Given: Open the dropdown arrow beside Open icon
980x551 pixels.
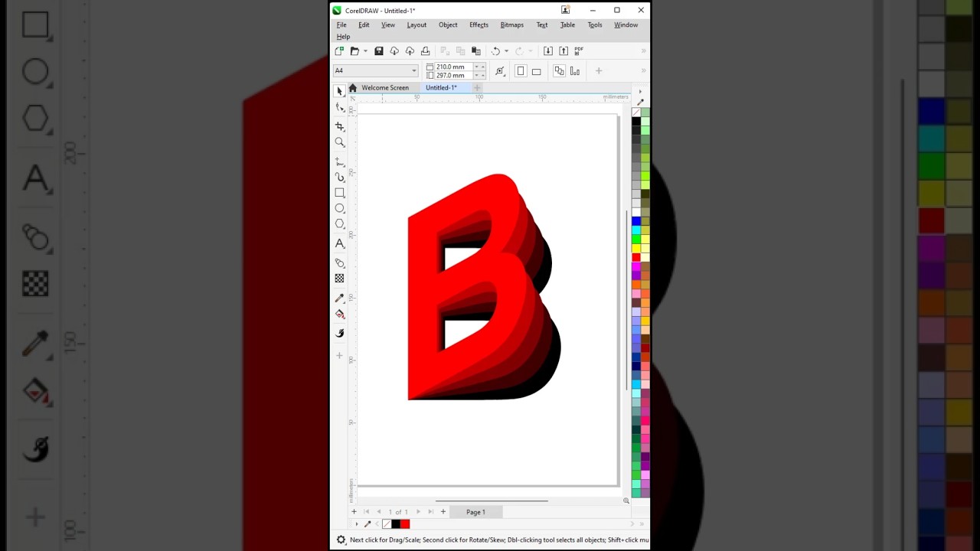Looking at the screenshot, I should coord(365,51).
